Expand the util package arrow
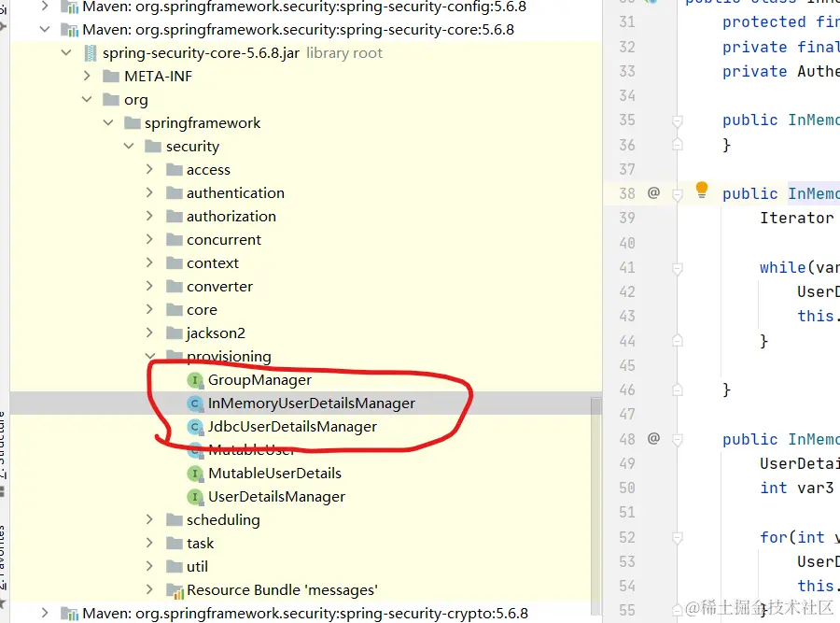Viewport: 840px width, 623px height. tap(149, 566)
